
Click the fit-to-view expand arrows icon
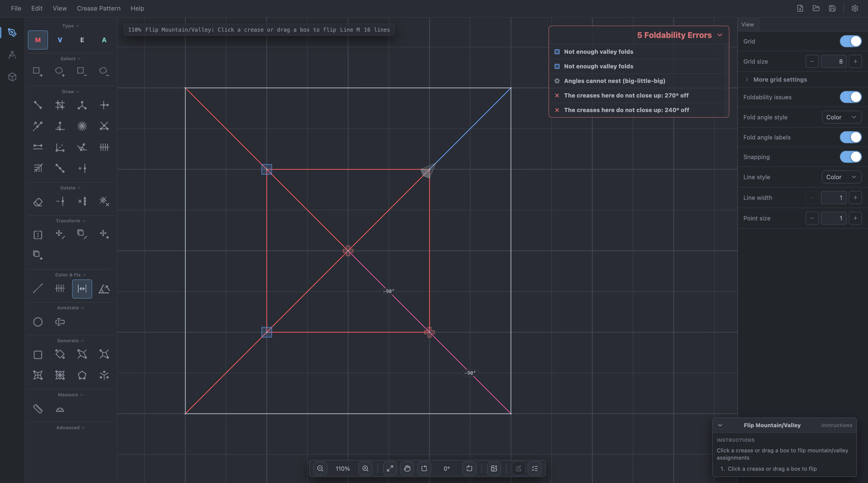390,468
